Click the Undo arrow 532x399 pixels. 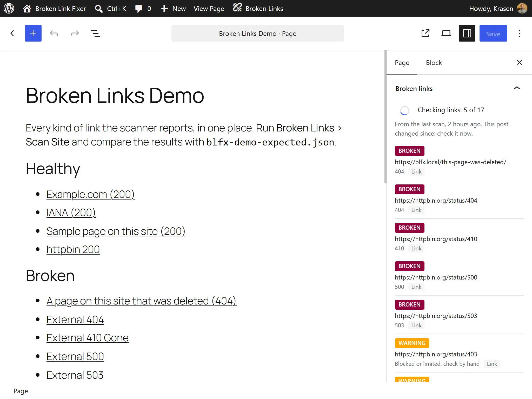coord(54,33)
